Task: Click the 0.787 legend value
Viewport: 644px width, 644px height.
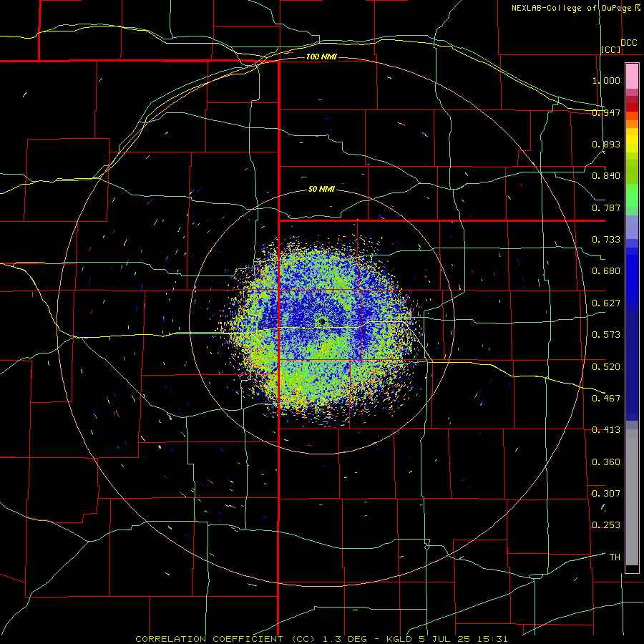Action: [x=606, y=208]
